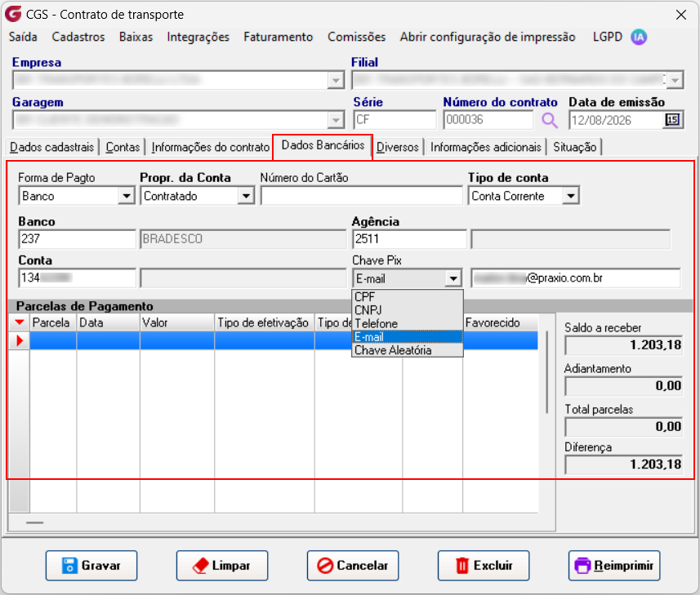
Task: Click the magnifier search icon beside contract number
Action: click(550, 120)
